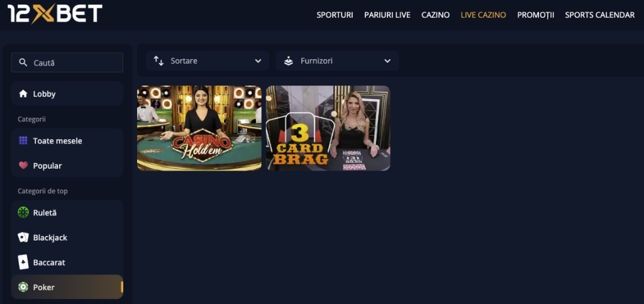Select the Ruletă category
This screenshot has height=304, width=644.
(x=67, y=213)
